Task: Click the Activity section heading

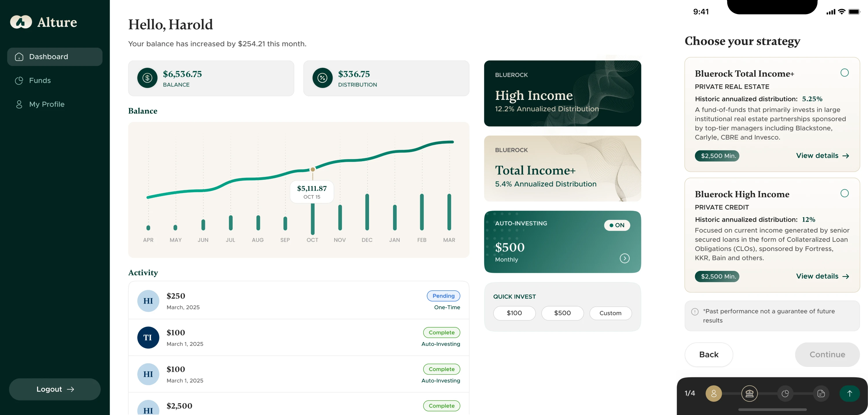Action: [x=143, y=273]
